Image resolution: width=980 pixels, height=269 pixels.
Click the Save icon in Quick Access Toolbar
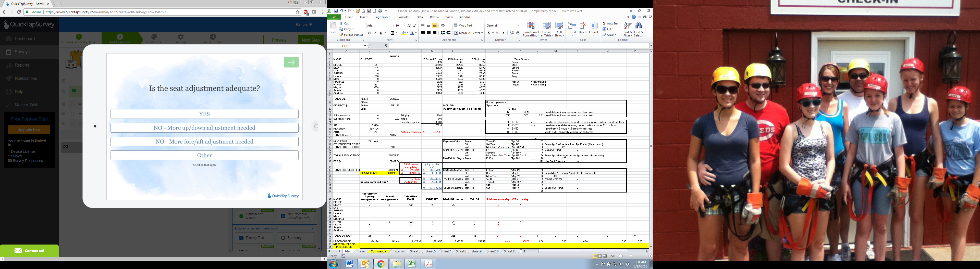tap(336, 11)
